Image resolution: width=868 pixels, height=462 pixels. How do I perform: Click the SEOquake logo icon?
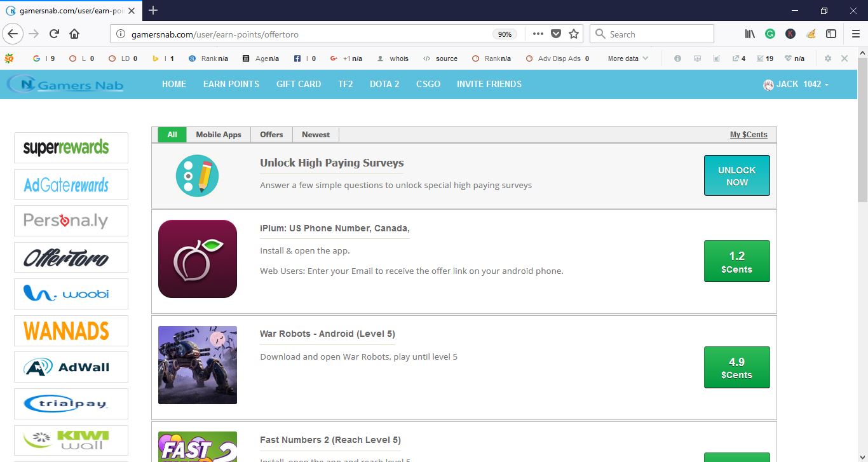click(x=8, y=58)
